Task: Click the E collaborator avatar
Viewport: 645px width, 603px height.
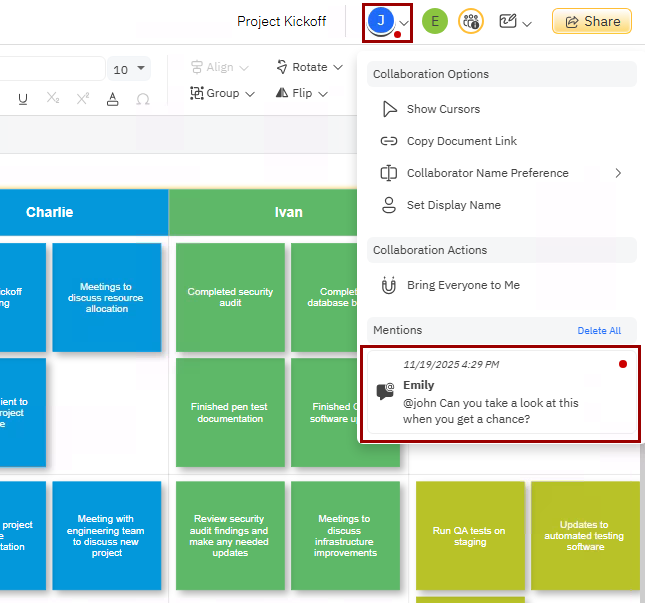Action: point(434,21)
